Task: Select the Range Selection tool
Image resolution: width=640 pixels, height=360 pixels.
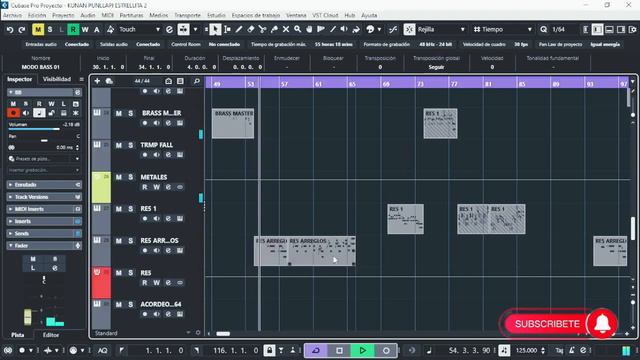Action: click(x=227, y=29)
